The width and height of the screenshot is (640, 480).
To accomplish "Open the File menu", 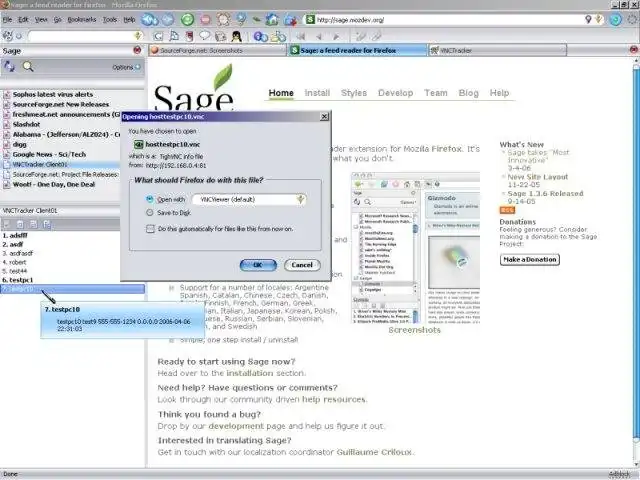I will [x=7, y=19].
